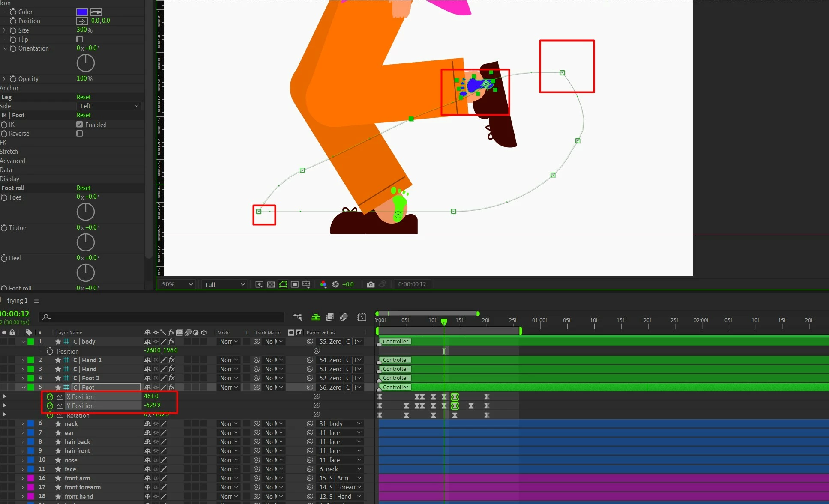The image size is (829, 504).
Task: Enable the Reverse checkbox
Action: (80, 134)
